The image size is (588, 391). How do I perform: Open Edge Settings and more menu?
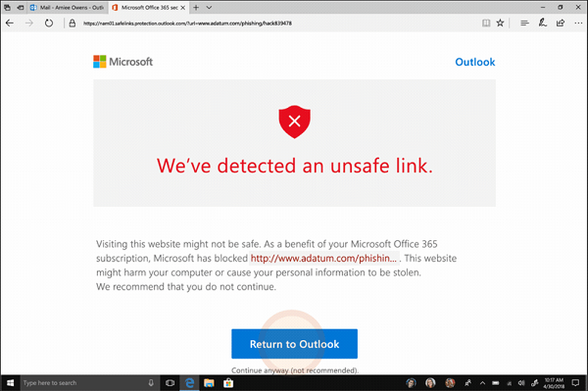click(x=577, y=23)
